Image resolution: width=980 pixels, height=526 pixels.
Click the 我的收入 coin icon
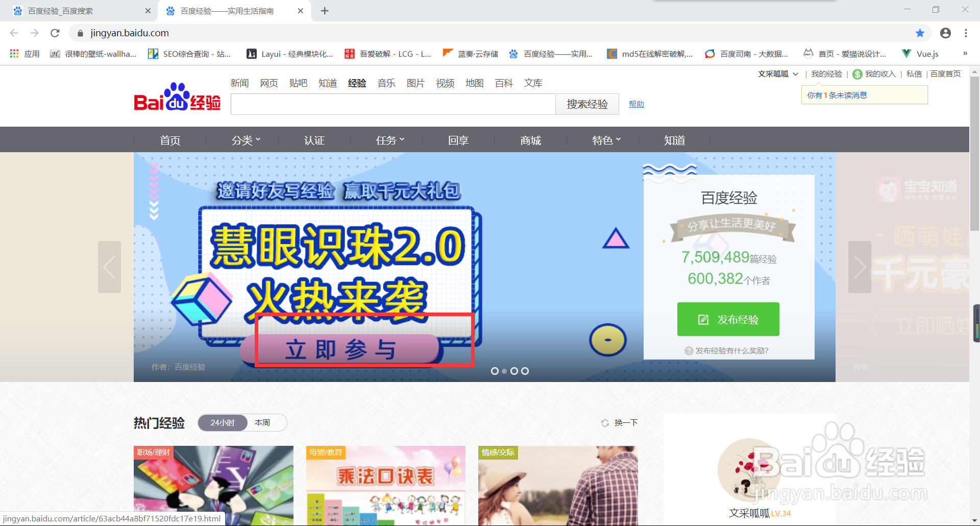(857, 74)
